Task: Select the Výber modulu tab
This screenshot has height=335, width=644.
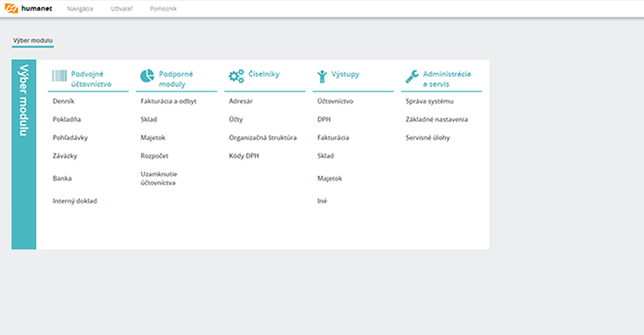Action: (x=33, y=41)
